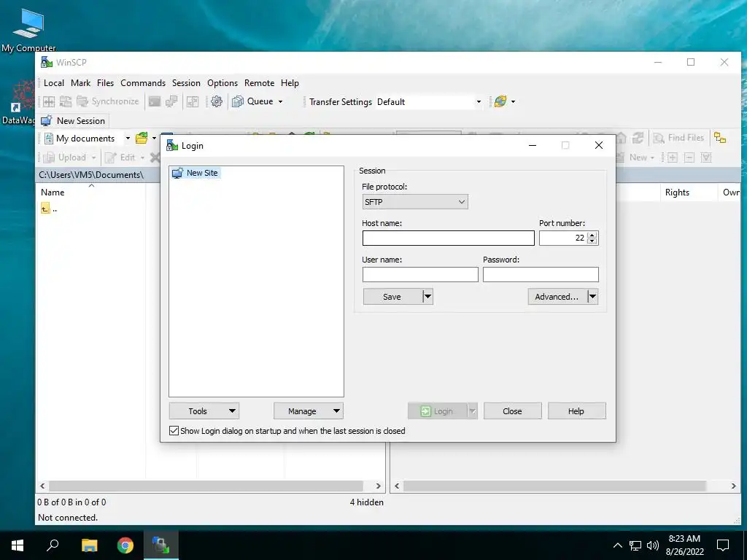
Task: Open the File protocol SFTP dropdown
Action: tap(415, 202)
